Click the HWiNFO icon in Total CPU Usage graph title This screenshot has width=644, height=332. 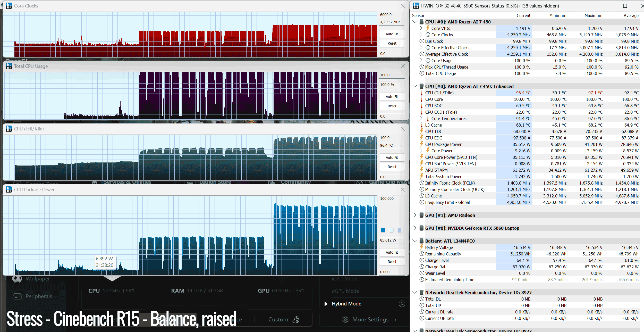9,66
